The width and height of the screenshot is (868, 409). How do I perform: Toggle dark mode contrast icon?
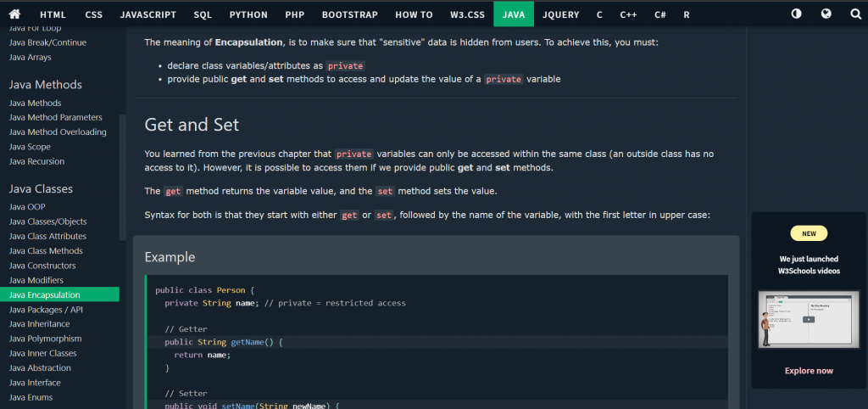point(797,14)
